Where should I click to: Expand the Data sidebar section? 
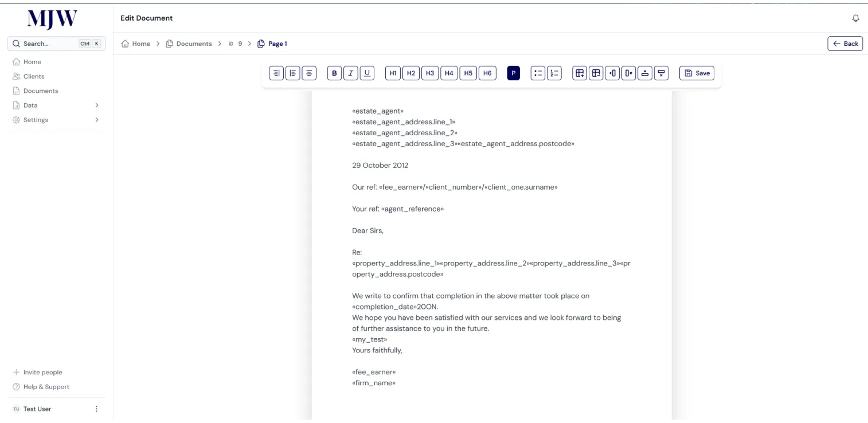click(96, 105)
